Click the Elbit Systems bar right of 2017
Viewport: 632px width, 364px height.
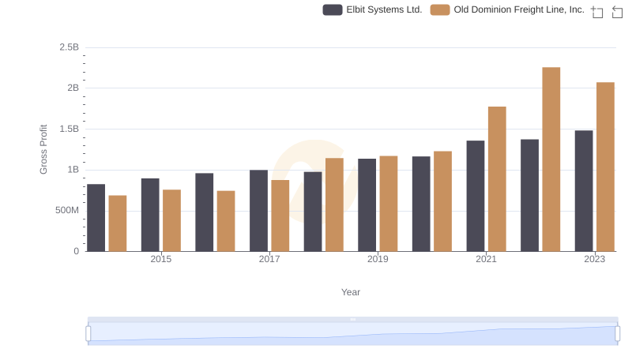pyautogui.click(x=313, y=212)
